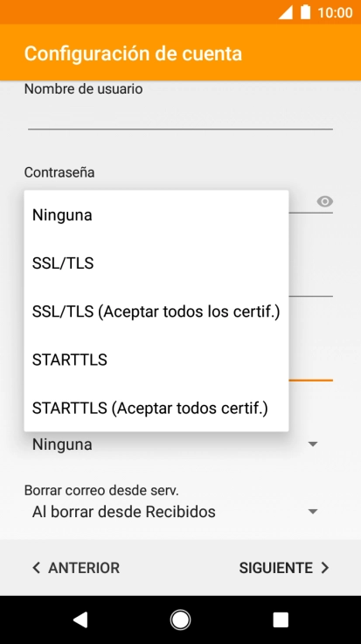This screenshot has width=361, height=644.
Task: Choose SSL/TLS security option
Action: [156, 262]
